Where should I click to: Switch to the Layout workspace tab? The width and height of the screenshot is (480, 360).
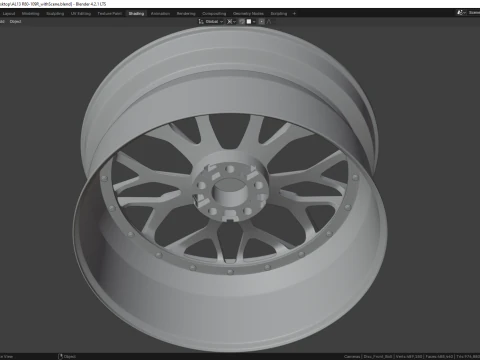click(x=9, y=14)
